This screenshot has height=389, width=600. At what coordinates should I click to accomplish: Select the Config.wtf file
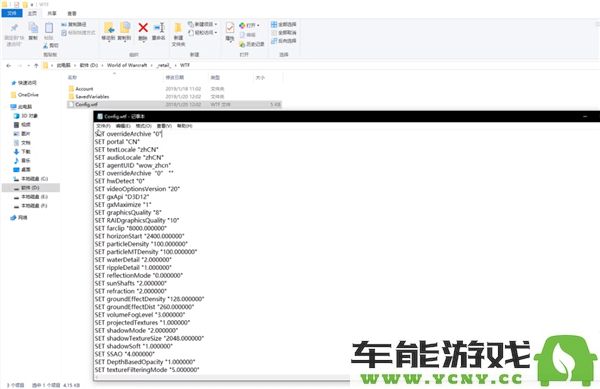click(174, 104)
